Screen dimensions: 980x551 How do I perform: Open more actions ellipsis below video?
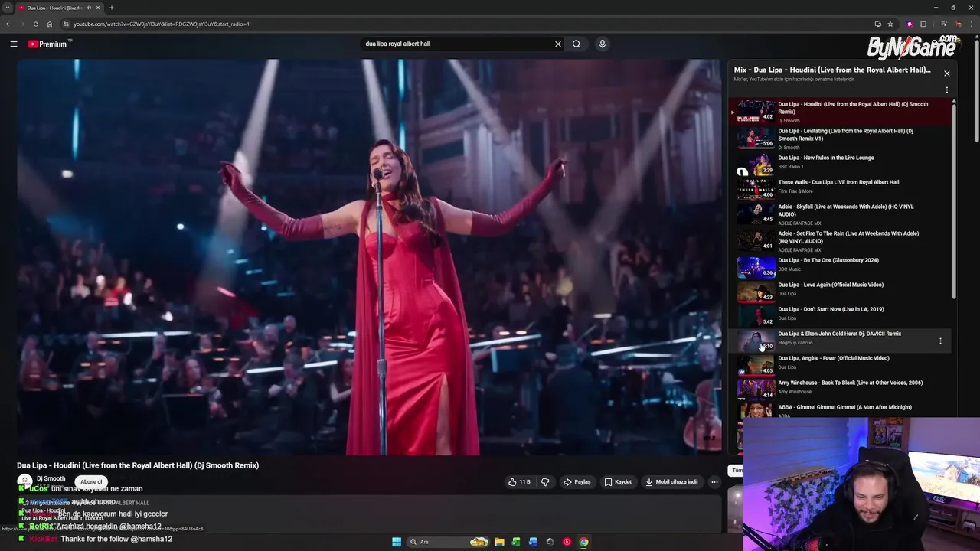[714, 482]
